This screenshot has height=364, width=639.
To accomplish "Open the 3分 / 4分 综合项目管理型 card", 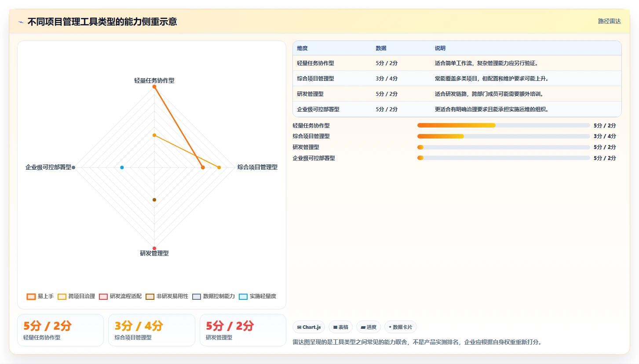I will (152, 330).
